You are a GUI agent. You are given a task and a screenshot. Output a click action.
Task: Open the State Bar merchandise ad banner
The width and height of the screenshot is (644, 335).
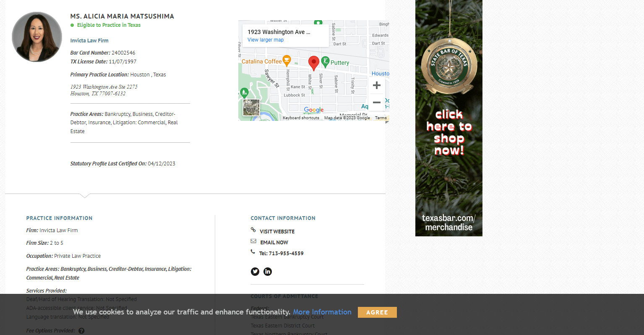449,118
